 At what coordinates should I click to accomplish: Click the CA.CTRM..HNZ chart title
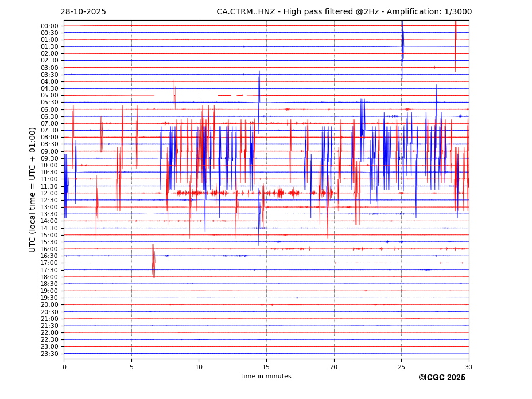pos(344,12)
